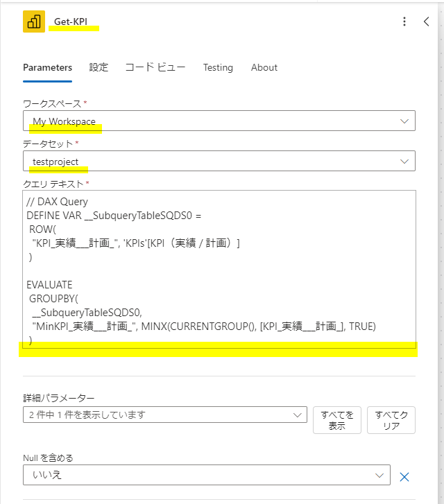Switch to the 設定 tab
The image size is (444, 504).
[x=99, y=67]
